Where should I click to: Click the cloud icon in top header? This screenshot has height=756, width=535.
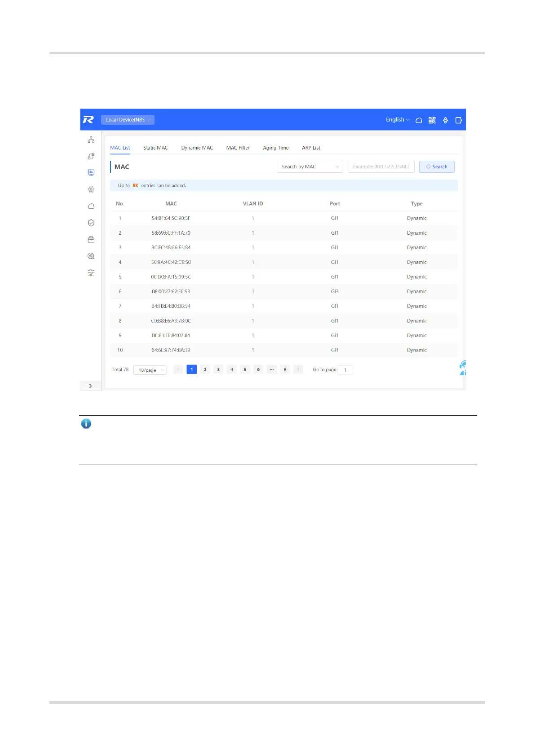(x=419, y=120)
